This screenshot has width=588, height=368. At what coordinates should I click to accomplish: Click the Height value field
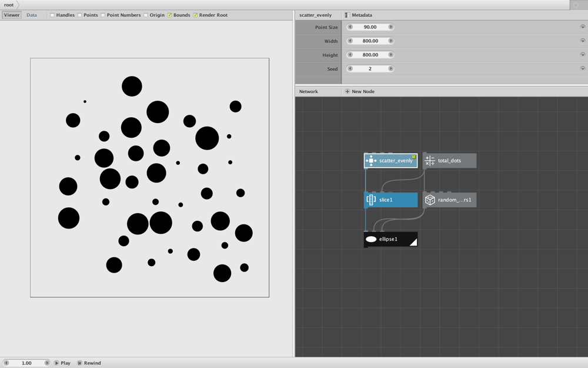[x=370, y=55]
